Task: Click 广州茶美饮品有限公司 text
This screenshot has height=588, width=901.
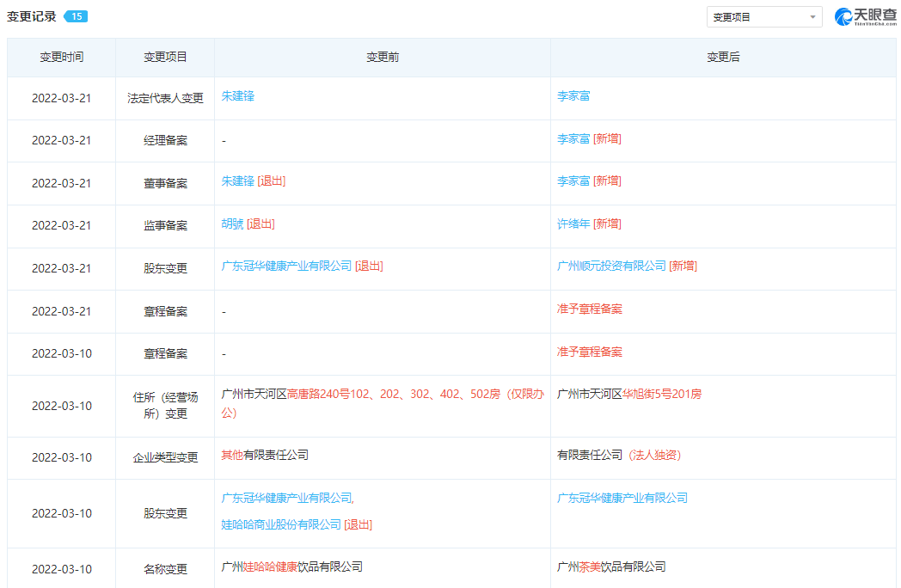Action: point(611,567)
